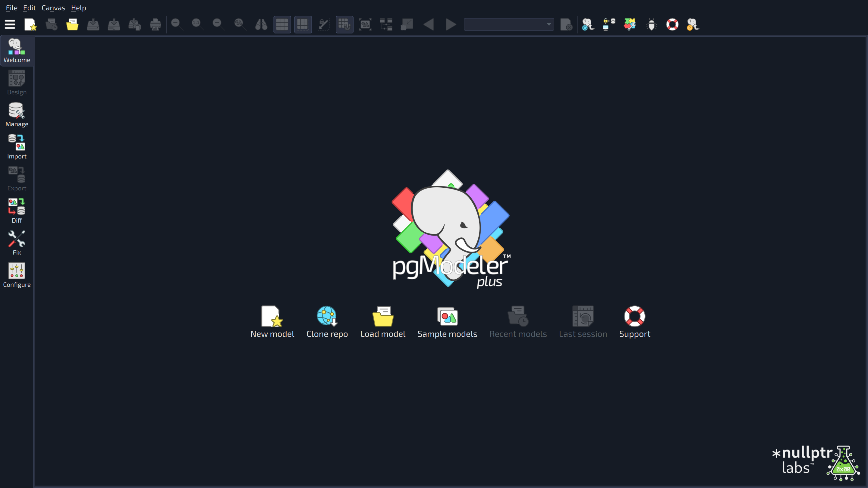Image resolution: width=868 pixels, height=488 pixels.
Task: Toggle the compact view arrow-corner icon
Action: pos(407,24)
